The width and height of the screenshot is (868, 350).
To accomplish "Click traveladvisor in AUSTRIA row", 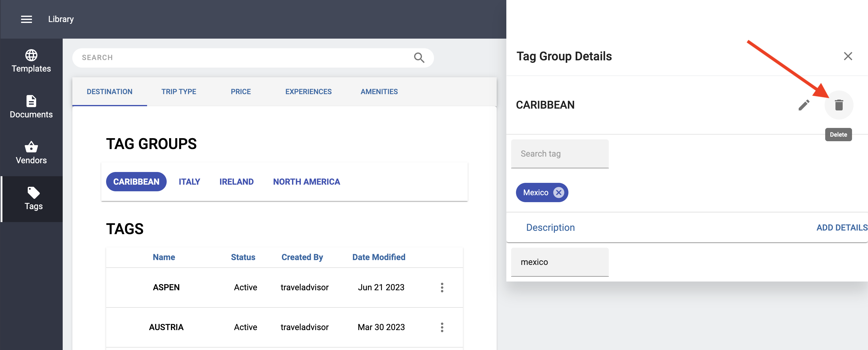I will pyautogui.click(x=304, y=327).
